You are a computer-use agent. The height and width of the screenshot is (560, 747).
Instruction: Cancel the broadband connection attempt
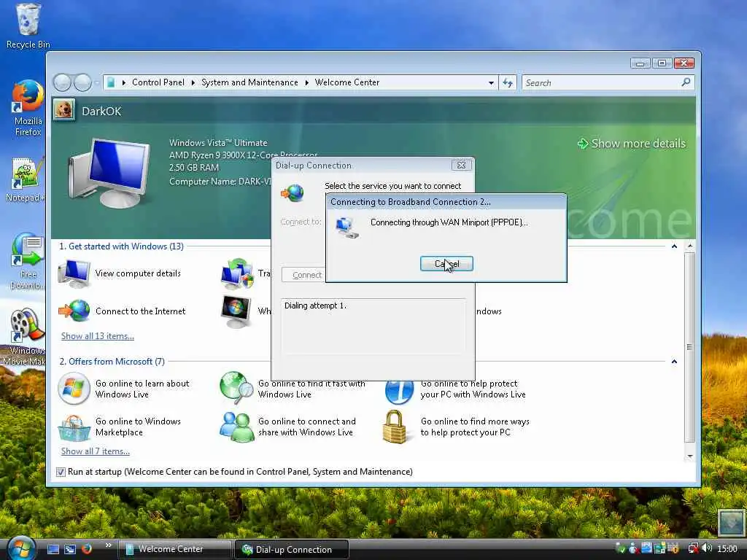point(446,264)
